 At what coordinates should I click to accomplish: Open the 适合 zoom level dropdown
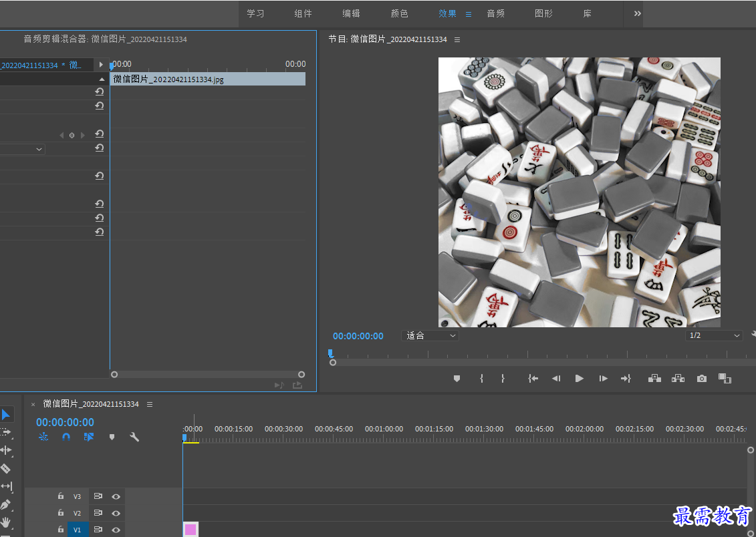click(x=430, y=336)
